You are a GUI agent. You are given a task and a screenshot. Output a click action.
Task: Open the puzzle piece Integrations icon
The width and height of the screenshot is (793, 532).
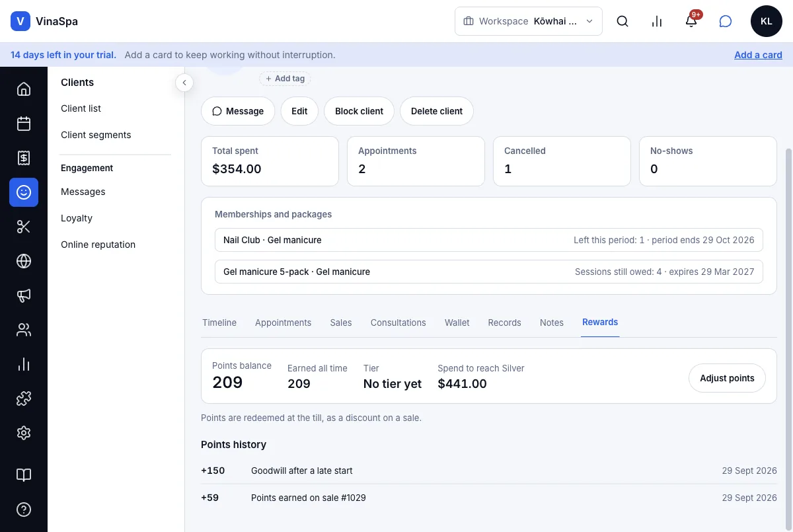click(24, 399)
